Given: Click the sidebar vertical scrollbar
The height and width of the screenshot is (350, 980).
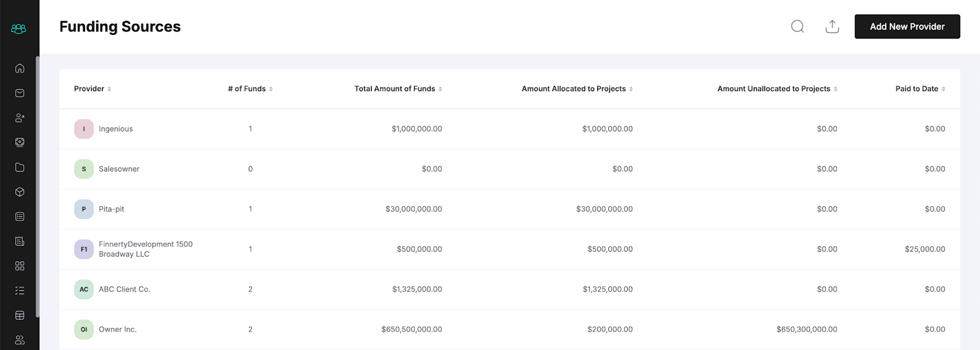Looking at the screenshot, I should [37, 187].
